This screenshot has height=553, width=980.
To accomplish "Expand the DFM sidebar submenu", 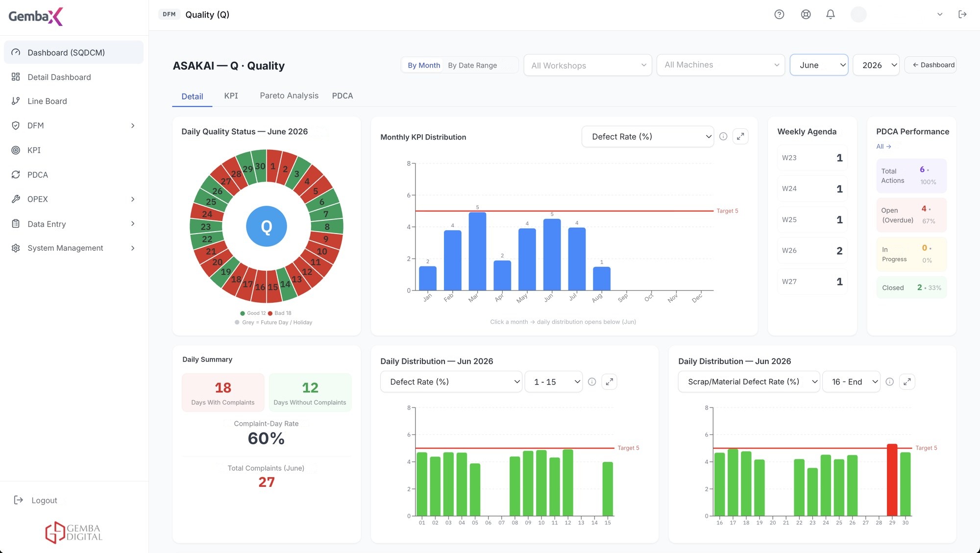I will [133, 125].
